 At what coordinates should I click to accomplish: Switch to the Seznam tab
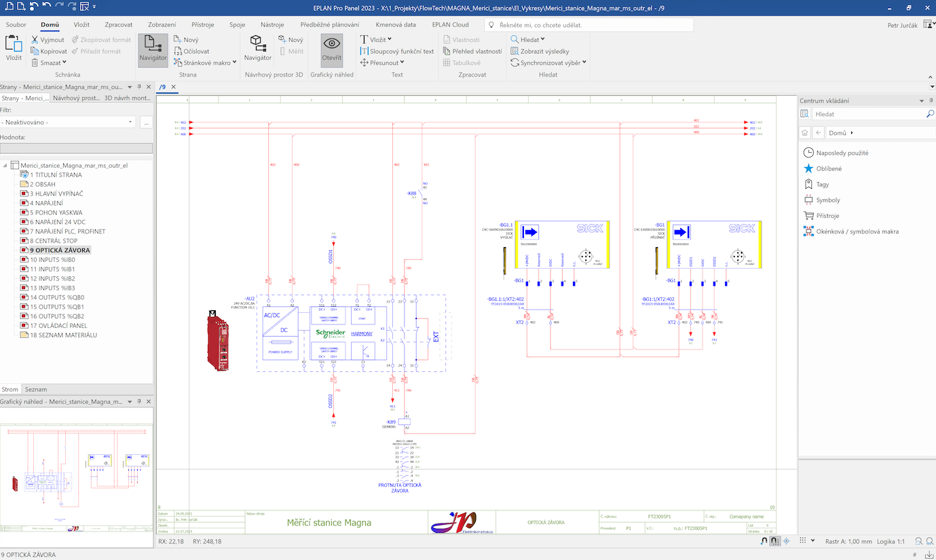pyautogui.click(x=36, y=390)
